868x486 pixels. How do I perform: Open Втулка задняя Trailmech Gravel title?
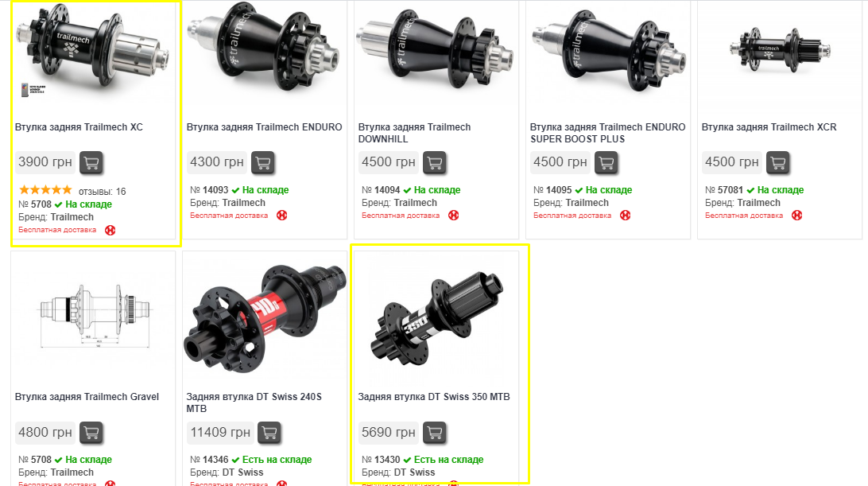[x=87, y=397]
